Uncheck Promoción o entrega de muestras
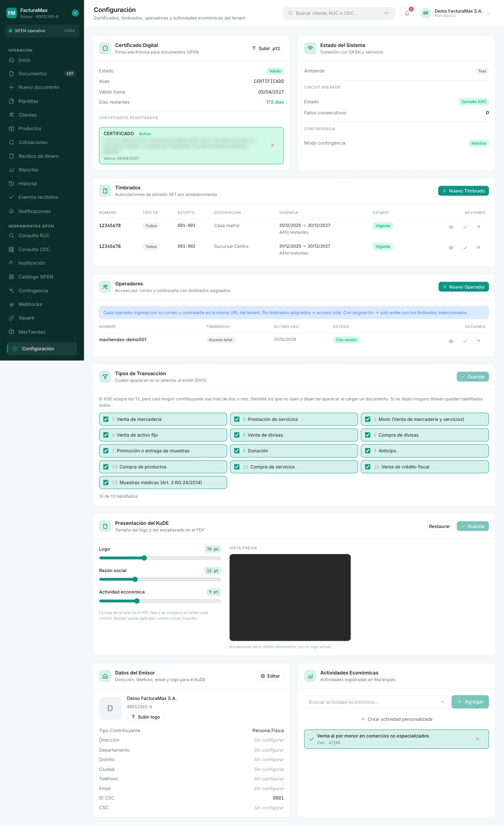Screen dimensions: 504x826 [x=106, y=451]
